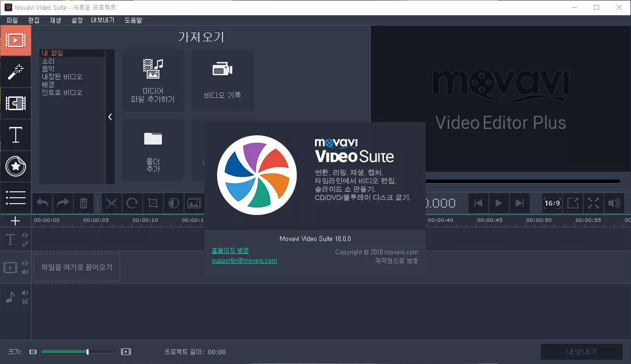Skip to next frame

click(x=520, y=203)
